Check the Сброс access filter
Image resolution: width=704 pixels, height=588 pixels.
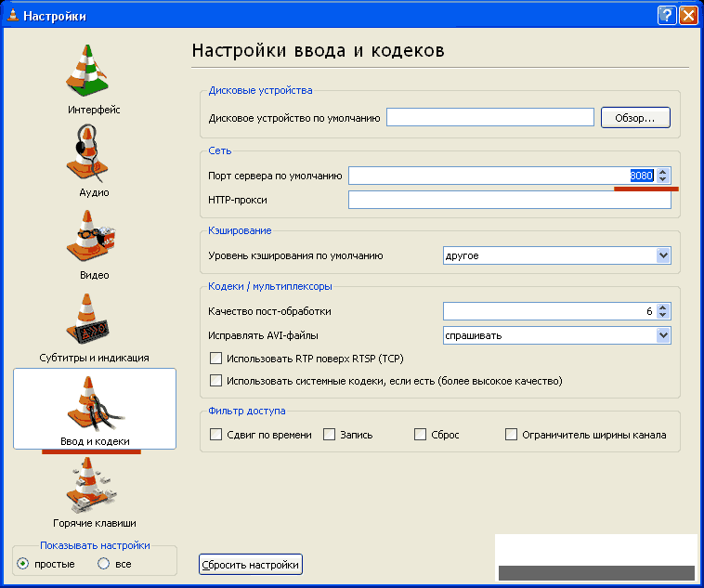coord(420,435)
